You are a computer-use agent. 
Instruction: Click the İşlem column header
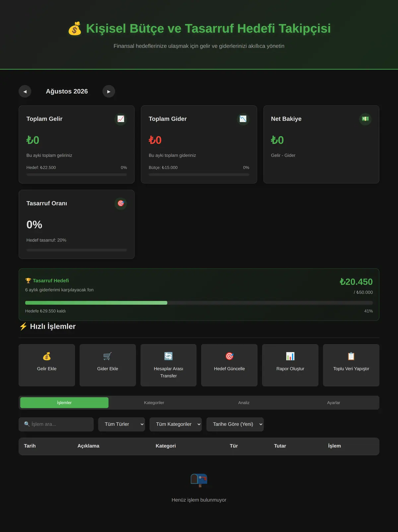click(334, 446)
